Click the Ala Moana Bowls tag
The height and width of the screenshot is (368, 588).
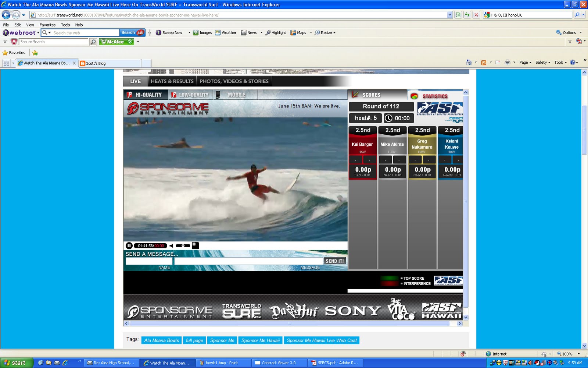click(x=162, y=340)
